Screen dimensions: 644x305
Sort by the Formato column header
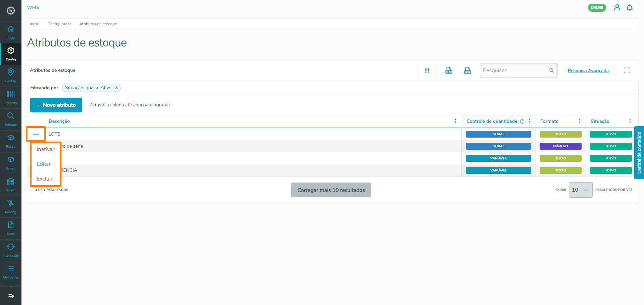[549, 121]
